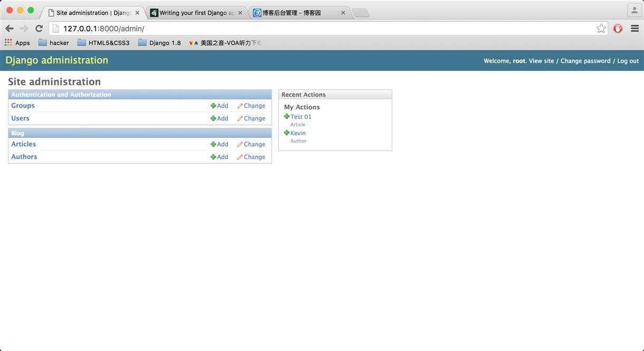Click the Recent Actions panel header
Viewport: 644px width, 351px height.
coord(335,94)
